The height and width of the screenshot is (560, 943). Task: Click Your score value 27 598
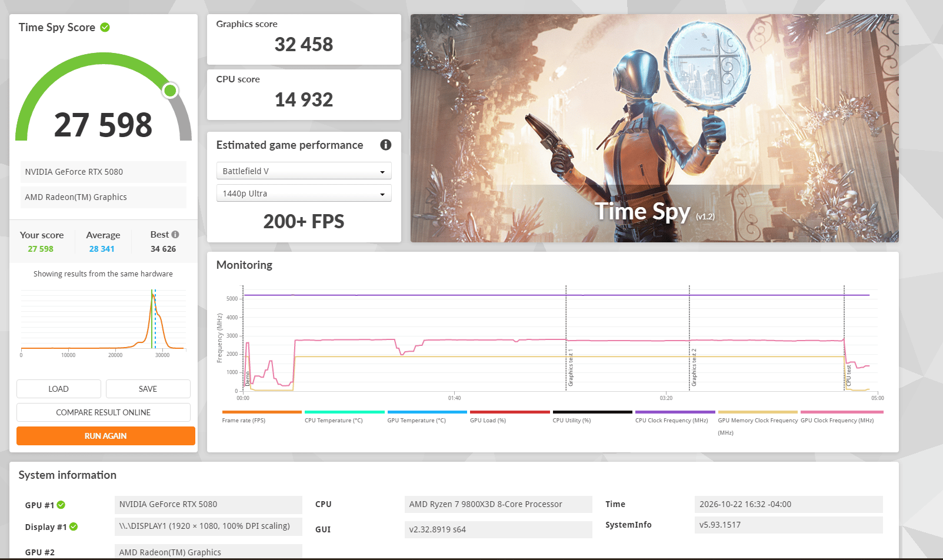[41, 249]
